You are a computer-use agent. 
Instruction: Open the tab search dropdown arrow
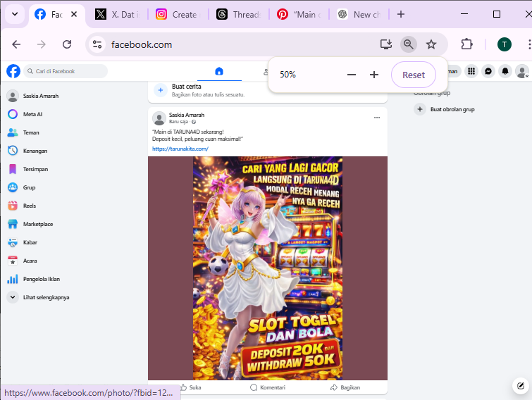pos(15,14)
